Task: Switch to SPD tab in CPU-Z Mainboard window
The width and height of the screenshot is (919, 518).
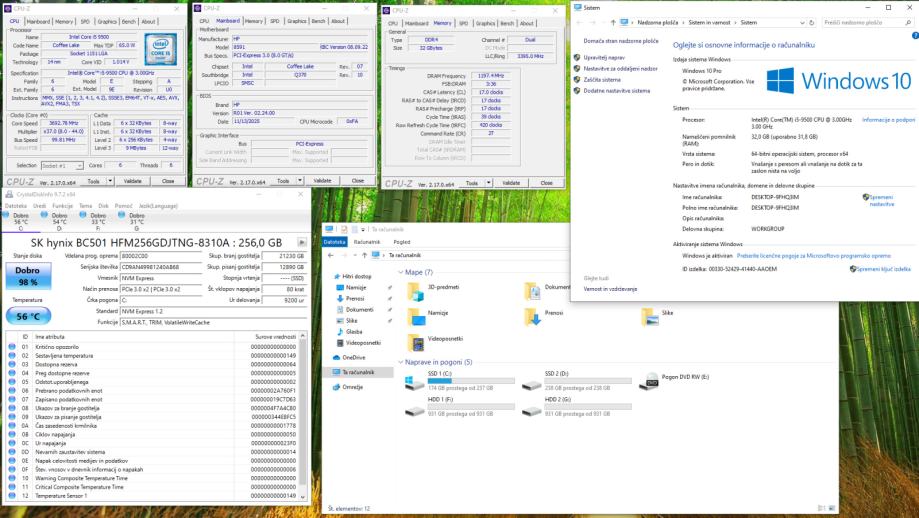Action: [x=275, y=21]
